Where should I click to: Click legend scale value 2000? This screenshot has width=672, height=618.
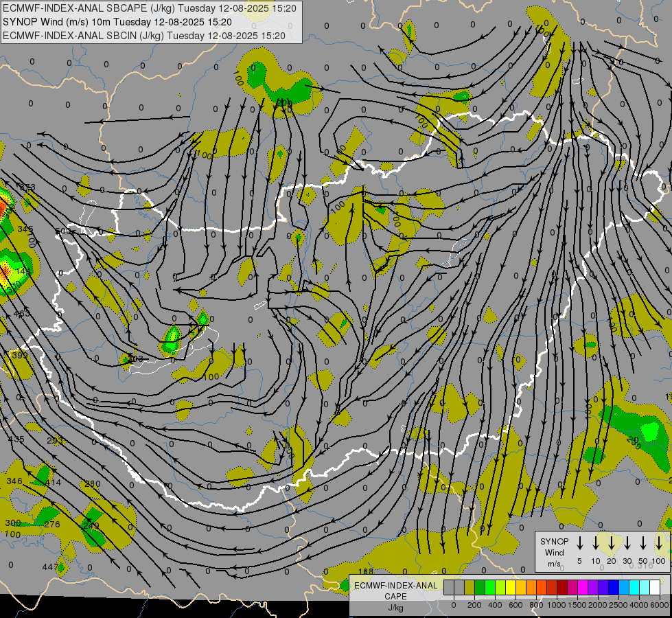pos(598,605)
